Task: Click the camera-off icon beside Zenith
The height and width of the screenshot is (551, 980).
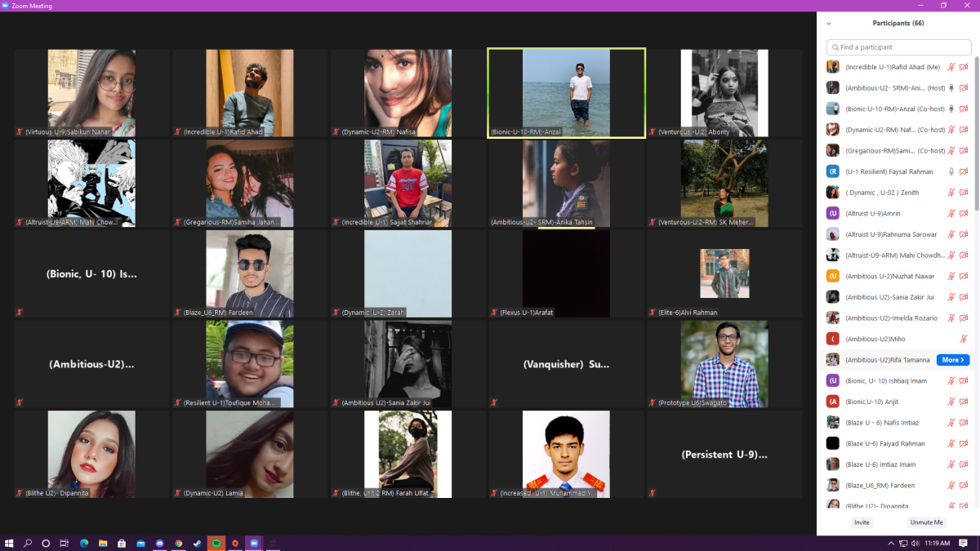Action: point(964,193)
